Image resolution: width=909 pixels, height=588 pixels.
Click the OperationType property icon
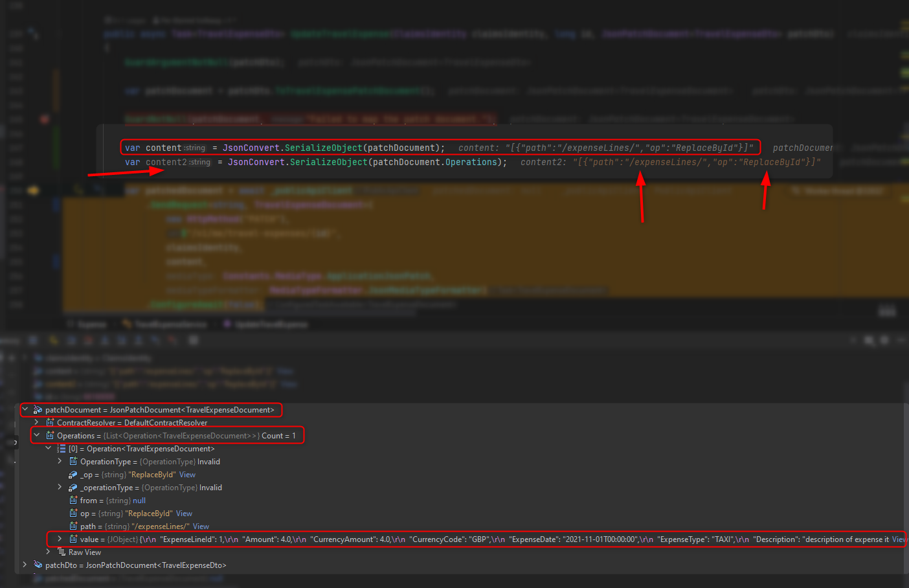tap(73, 461)
